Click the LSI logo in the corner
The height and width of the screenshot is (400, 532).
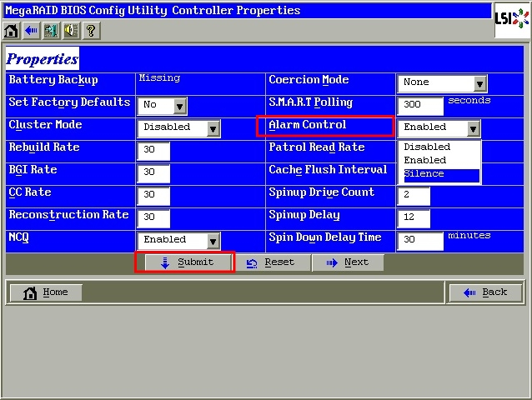[x=512, y=18]
